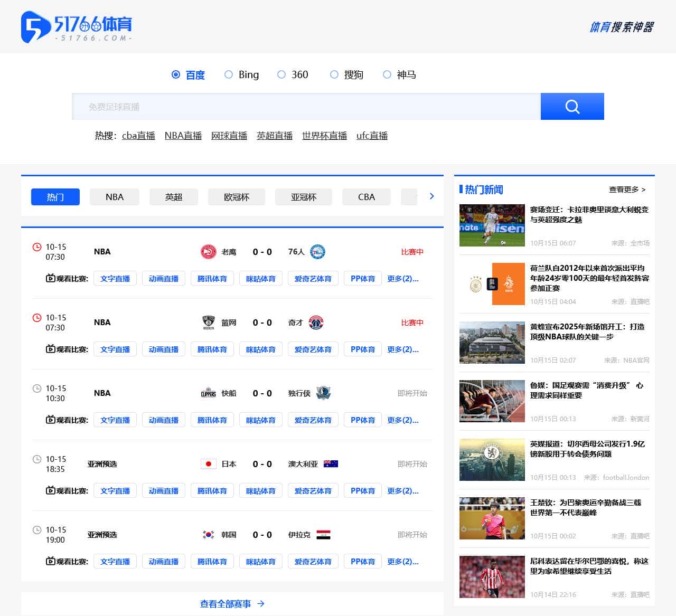676x616 pixels.
Task: Click the South Korea flag icon
Action: pos(209,535)
